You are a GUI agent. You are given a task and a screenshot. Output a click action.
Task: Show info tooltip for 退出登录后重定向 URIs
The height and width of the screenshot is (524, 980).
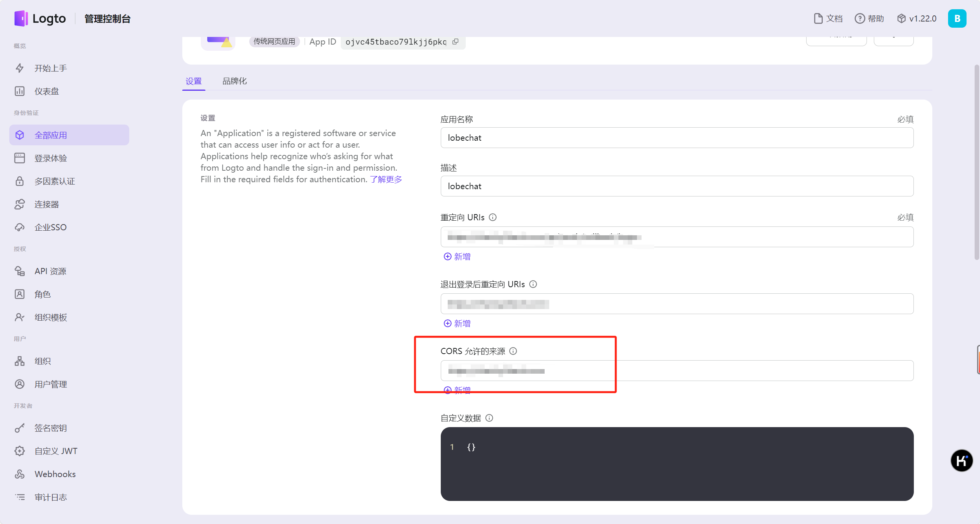click(533, 284)
